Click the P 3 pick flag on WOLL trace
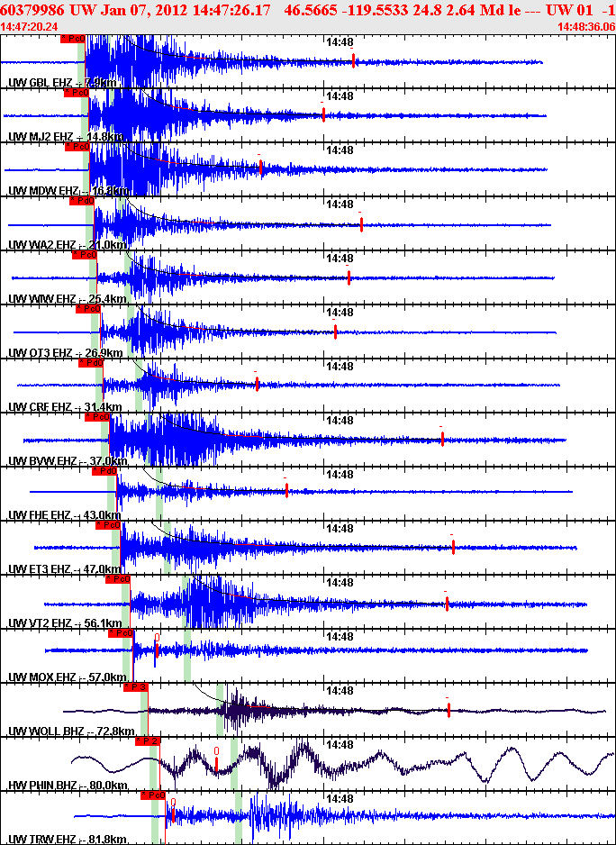This screenshot has height=845, width=616. tap(136, 687)
